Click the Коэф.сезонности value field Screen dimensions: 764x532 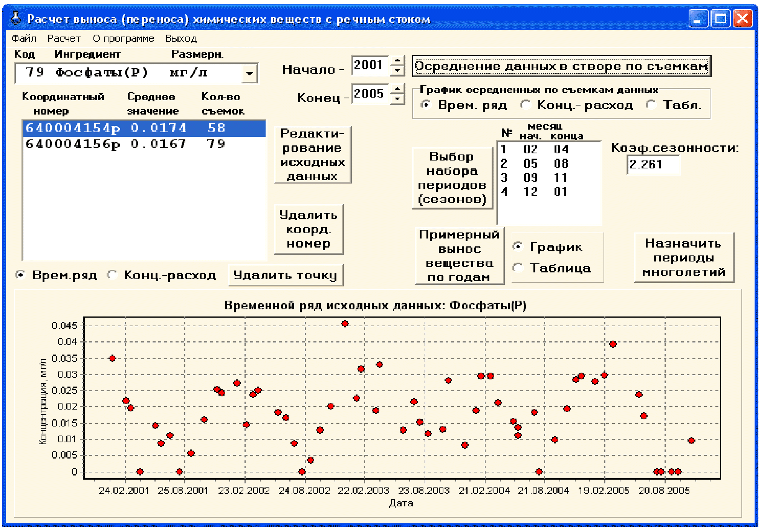tap(653, 165)
